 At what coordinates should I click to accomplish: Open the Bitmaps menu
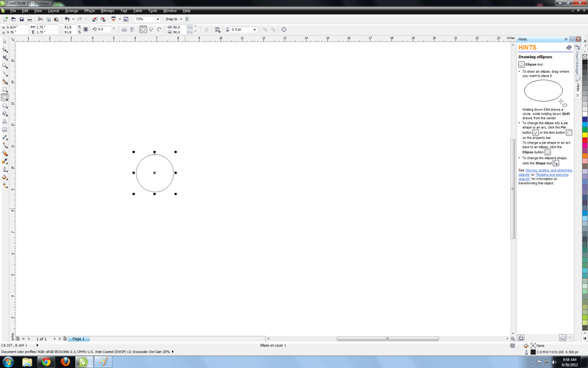point(107,11)
